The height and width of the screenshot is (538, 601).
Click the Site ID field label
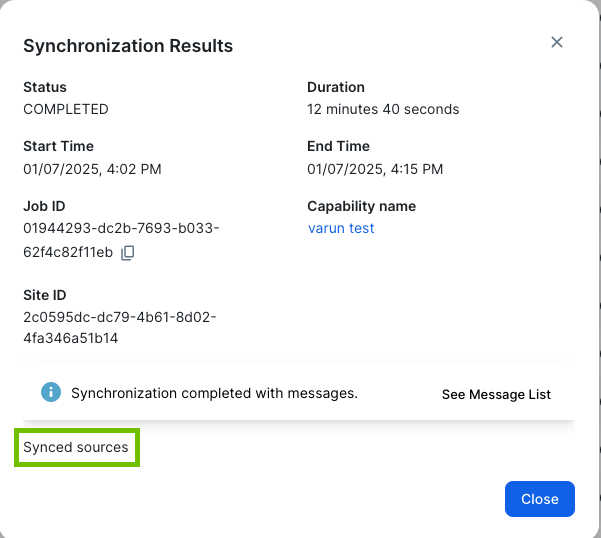(x=45, y=295)
